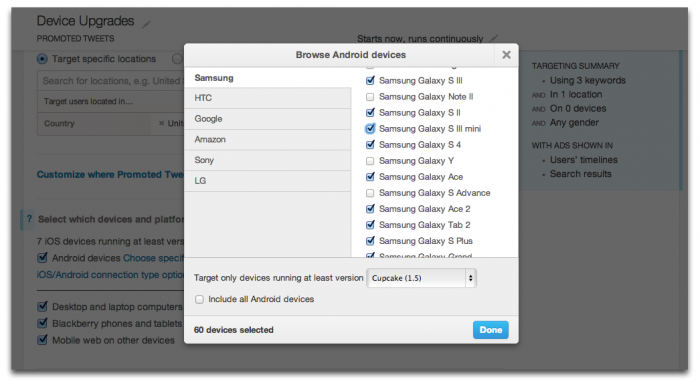
Task: Select the HTC manufacturer tab
Action: [x=268, y=98]
